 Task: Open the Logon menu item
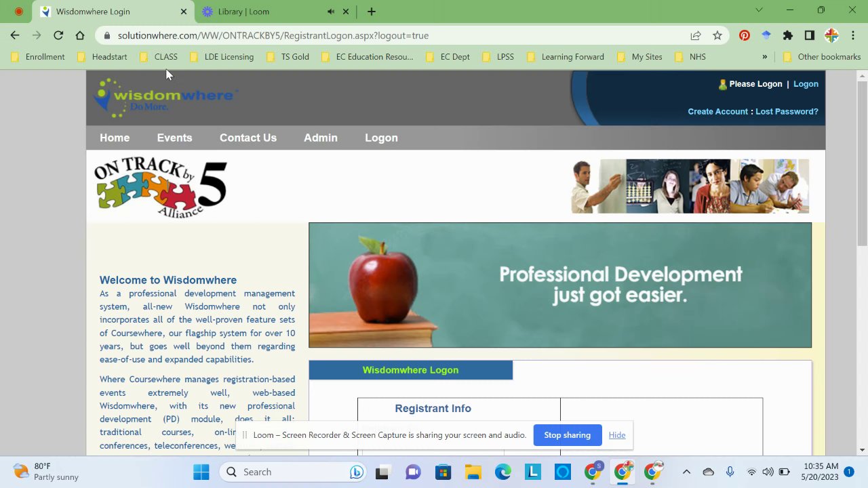coord(381,138)
